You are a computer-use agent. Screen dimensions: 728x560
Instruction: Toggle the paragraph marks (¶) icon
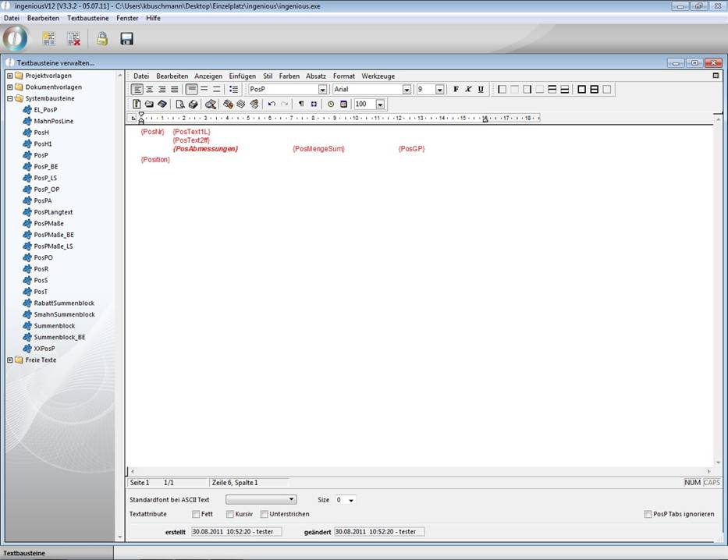(301, 104)
